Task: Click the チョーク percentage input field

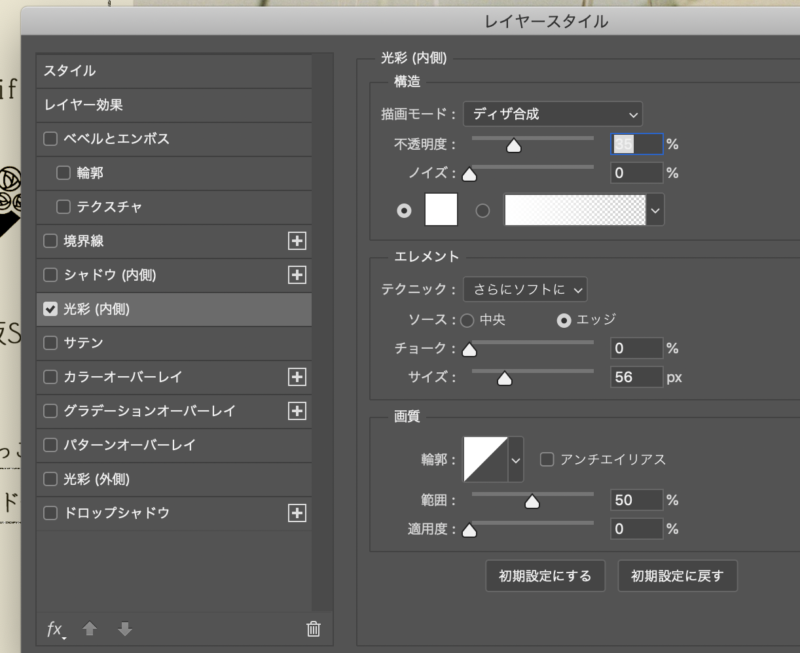Action: 637,348
